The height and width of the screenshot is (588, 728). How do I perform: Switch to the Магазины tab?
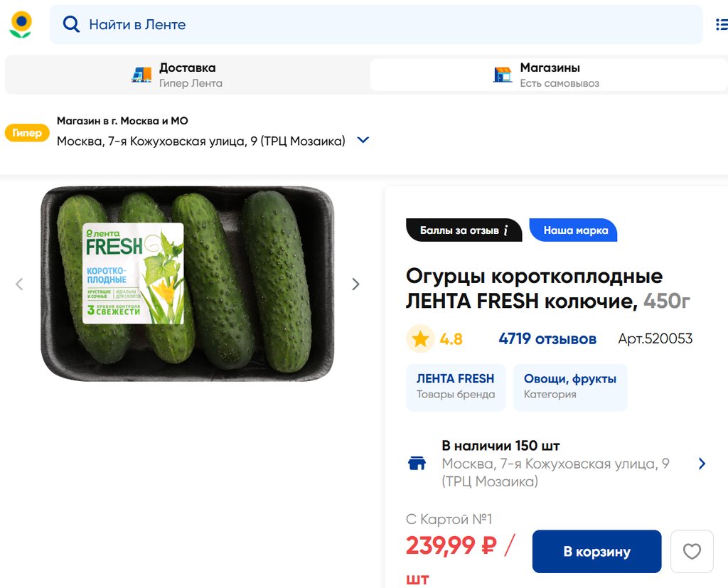[x=547, y=75]
